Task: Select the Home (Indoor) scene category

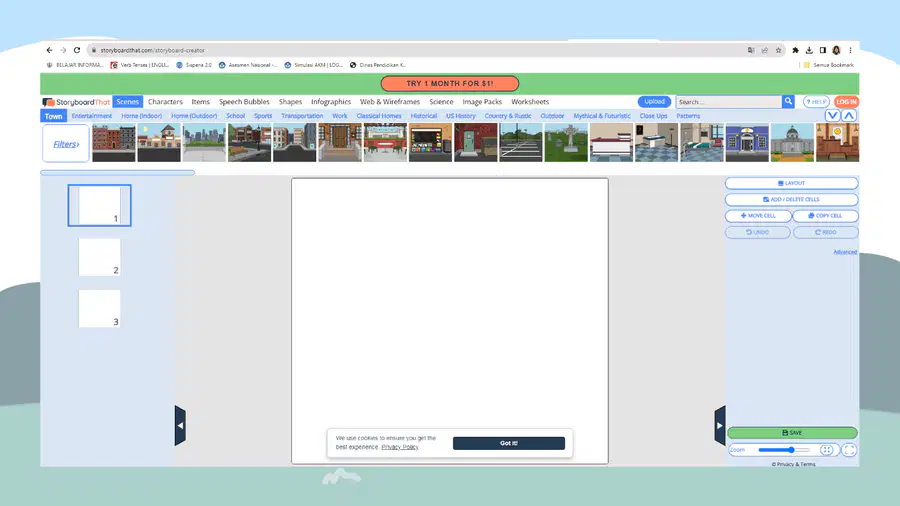Action: 141,116
